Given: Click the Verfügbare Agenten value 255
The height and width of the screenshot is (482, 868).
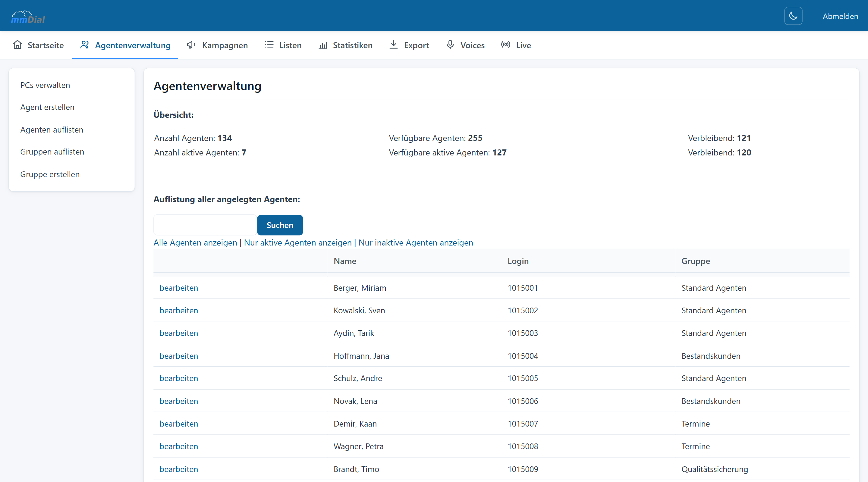Looking at the screenshot, I should coord(475,138).
